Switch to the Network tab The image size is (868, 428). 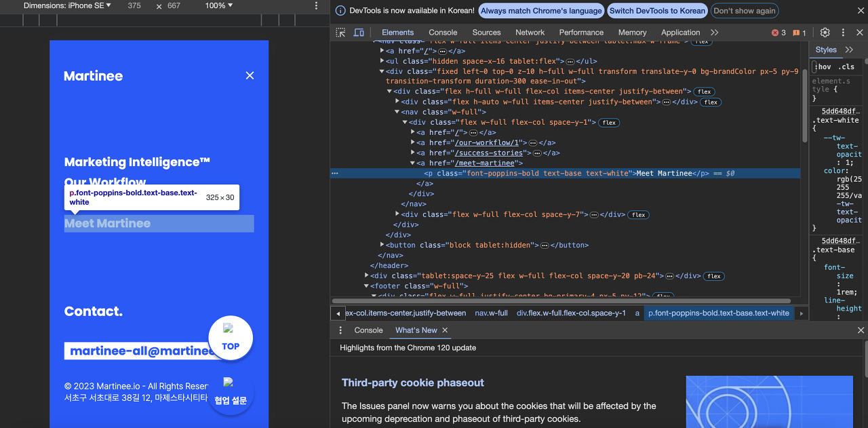coord(530,33)
